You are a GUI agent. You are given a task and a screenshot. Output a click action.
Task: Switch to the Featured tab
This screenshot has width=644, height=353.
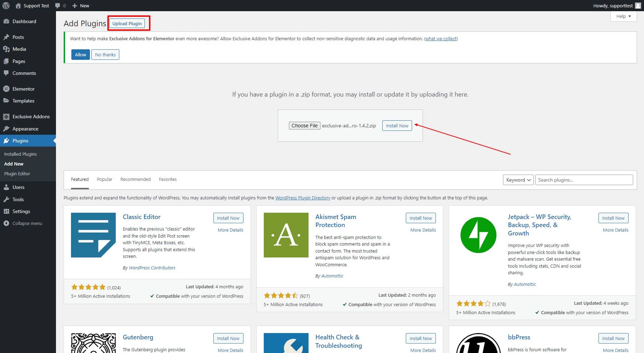80,179
